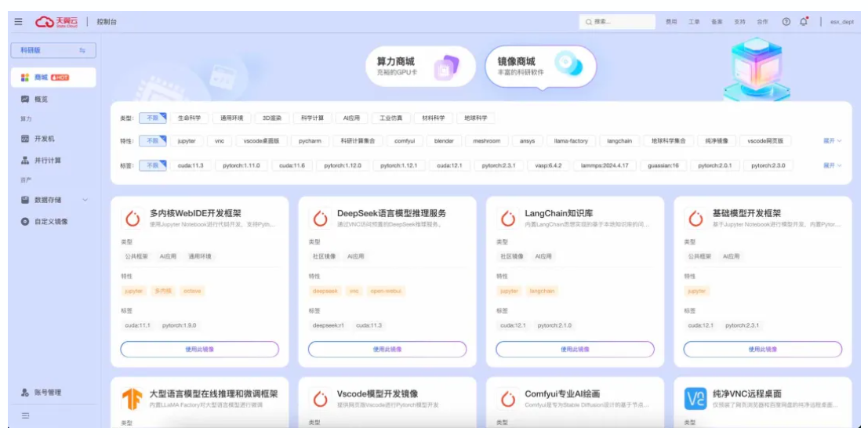The width and height of the screenshot is (868, 435).
Task: Open the 备案 top menu
Action: [x=717, y=22]
